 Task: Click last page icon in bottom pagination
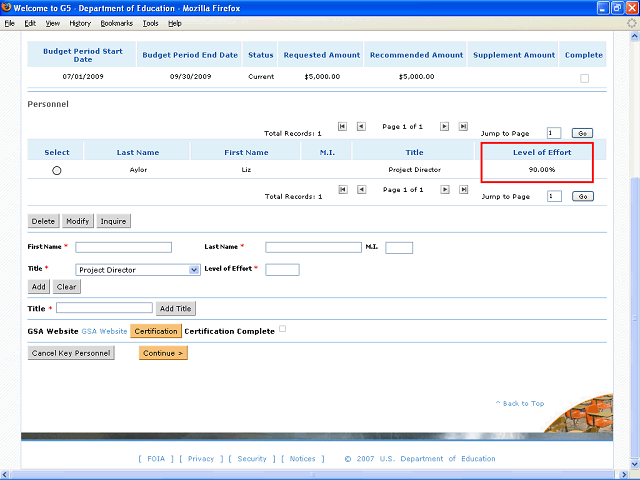click(x=463, y=190)
